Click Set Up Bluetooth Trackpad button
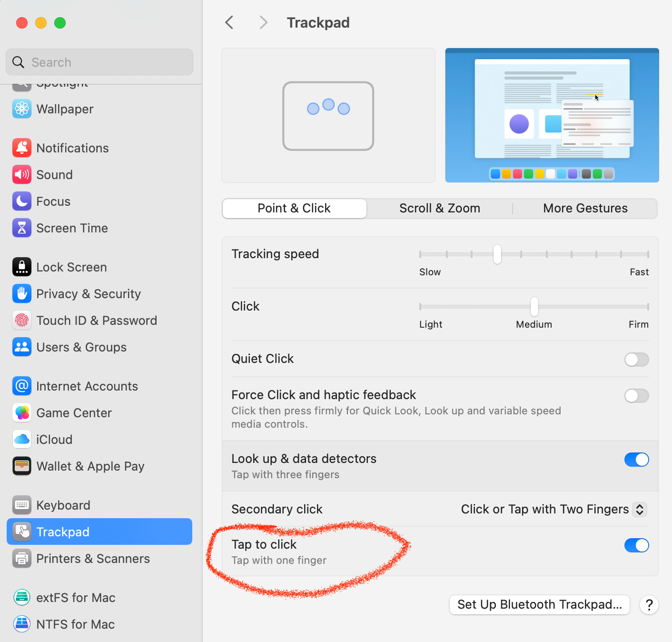672x642 pixels. coord(540,605)
